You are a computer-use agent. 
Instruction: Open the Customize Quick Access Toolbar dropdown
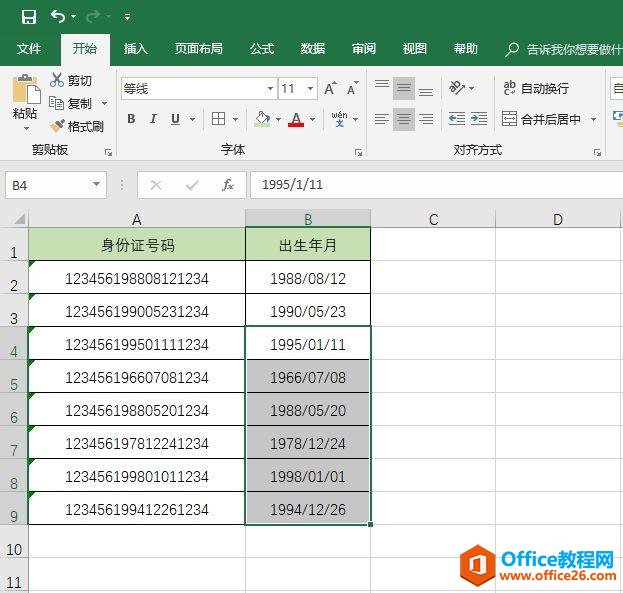(x=127, y=17)
